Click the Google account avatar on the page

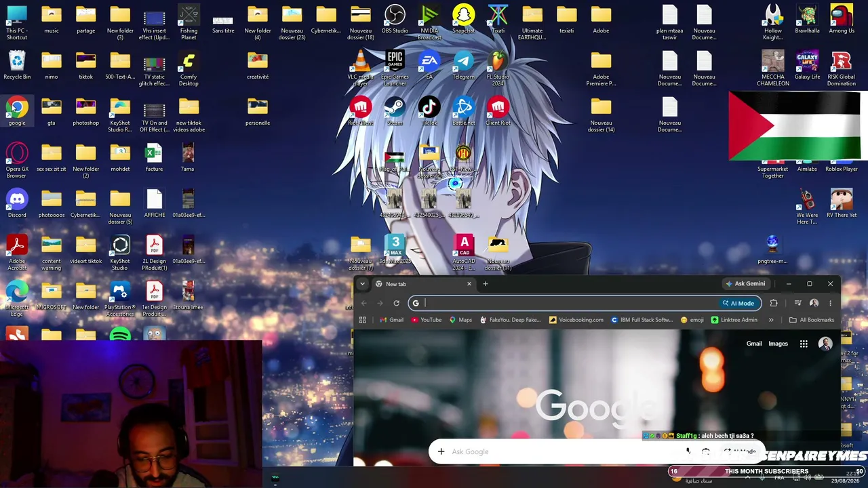pos(825,344)
